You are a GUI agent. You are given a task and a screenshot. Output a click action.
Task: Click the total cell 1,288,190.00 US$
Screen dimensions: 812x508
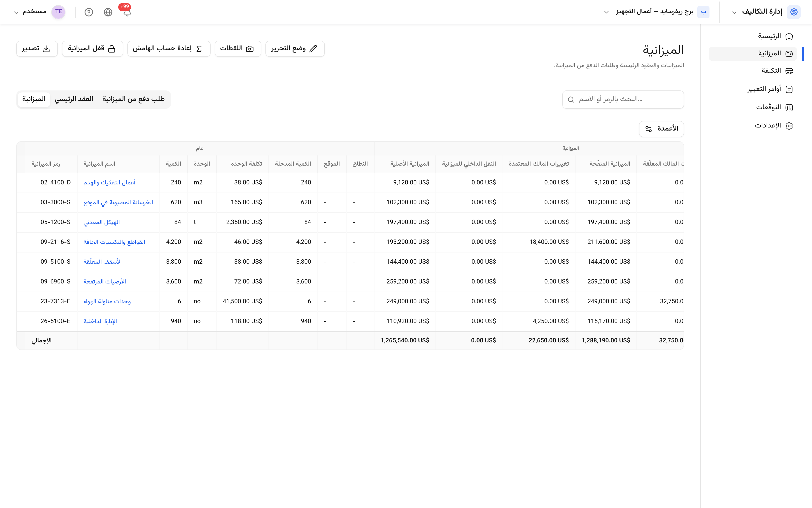(x=606, y=341)
